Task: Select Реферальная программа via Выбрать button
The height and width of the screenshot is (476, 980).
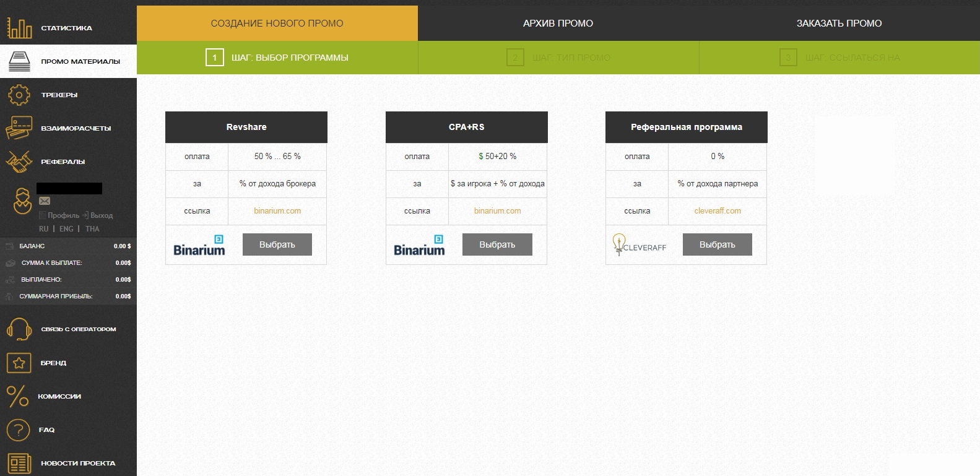Action: point(717,244)
